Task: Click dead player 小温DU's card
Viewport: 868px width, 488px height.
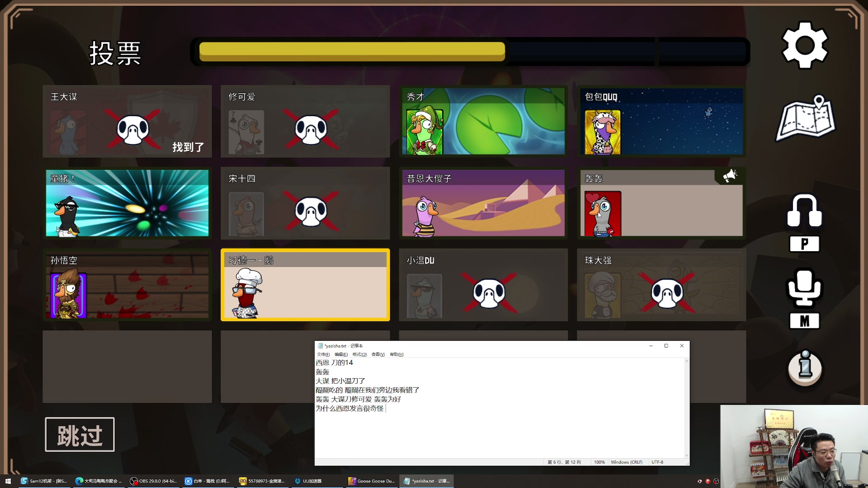Action: pyautogui.click(x=483, y=285)
